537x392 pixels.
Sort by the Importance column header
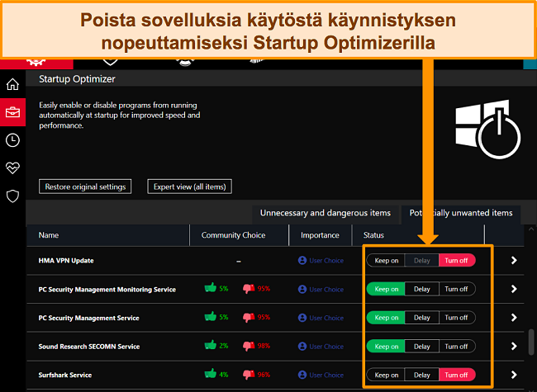(x=321, y=235)
